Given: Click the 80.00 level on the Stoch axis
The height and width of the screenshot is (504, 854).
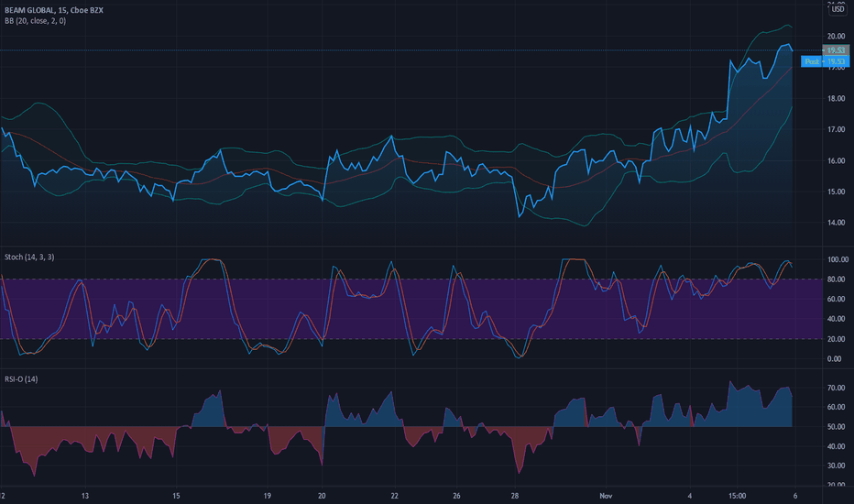Looking at the screenshot, I should 836,279.
